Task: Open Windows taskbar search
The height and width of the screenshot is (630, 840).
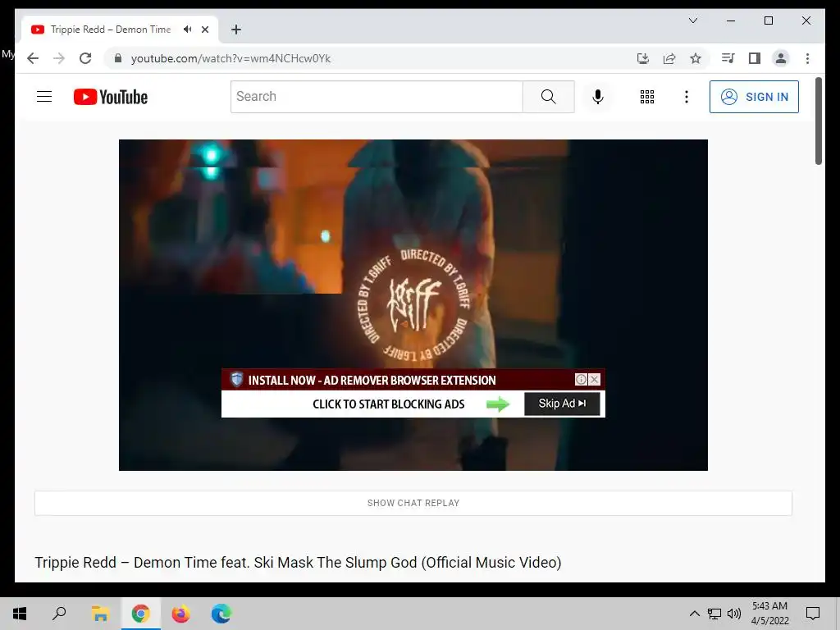Action: point(59,614)
